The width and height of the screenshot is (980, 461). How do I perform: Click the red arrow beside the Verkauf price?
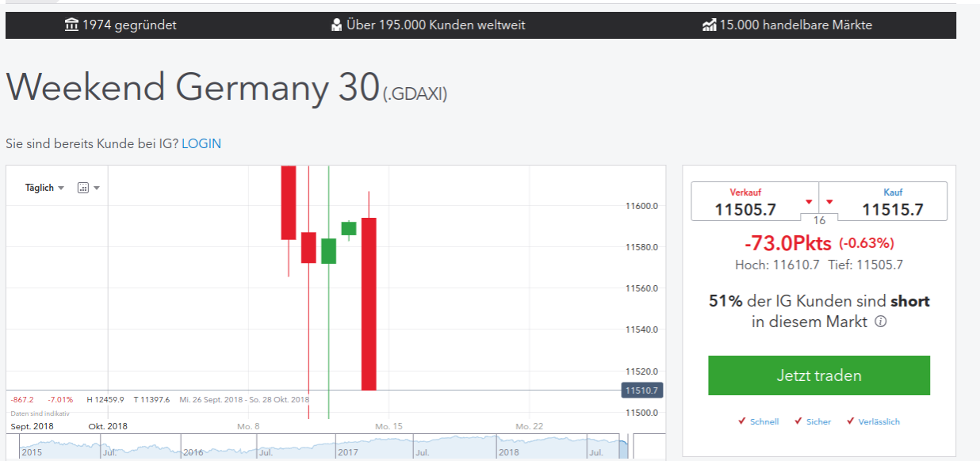(x=810, y=201)
